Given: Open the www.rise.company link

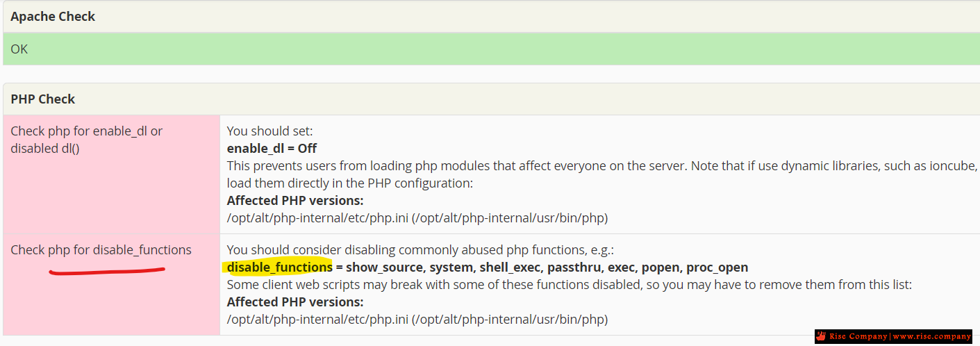Looking at the screenshot, I should click(931, 336).
